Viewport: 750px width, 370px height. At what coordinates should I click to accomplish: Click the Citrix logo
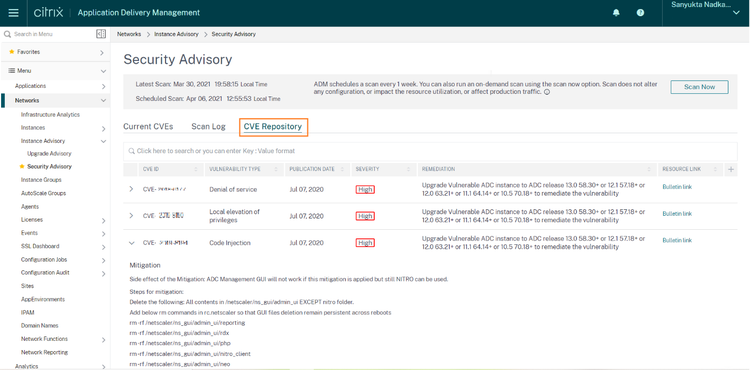[x=48, y=13]
